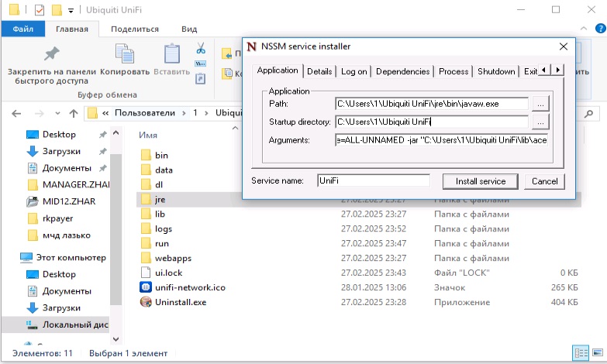Go back with the left arrow
The width and height of the screenshot is (607, 364).
tap(16, 113)
